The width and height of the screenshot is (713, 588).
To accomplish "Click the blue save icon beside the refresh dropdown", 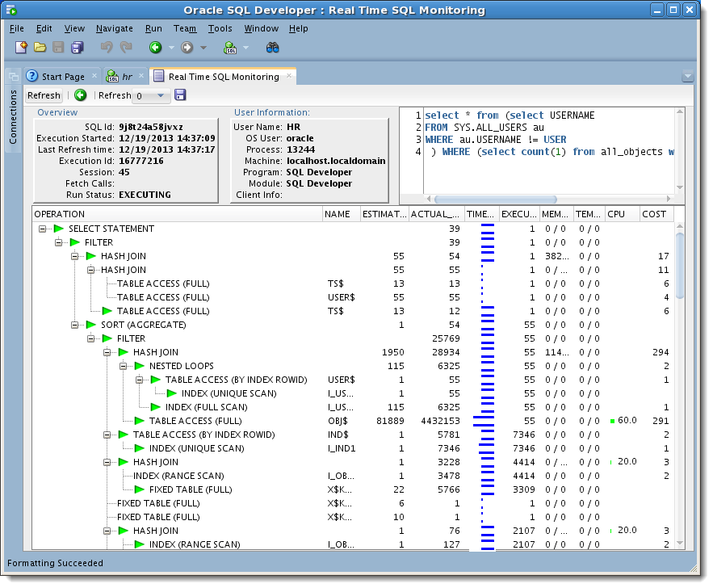I will click(x=180, y=95).
